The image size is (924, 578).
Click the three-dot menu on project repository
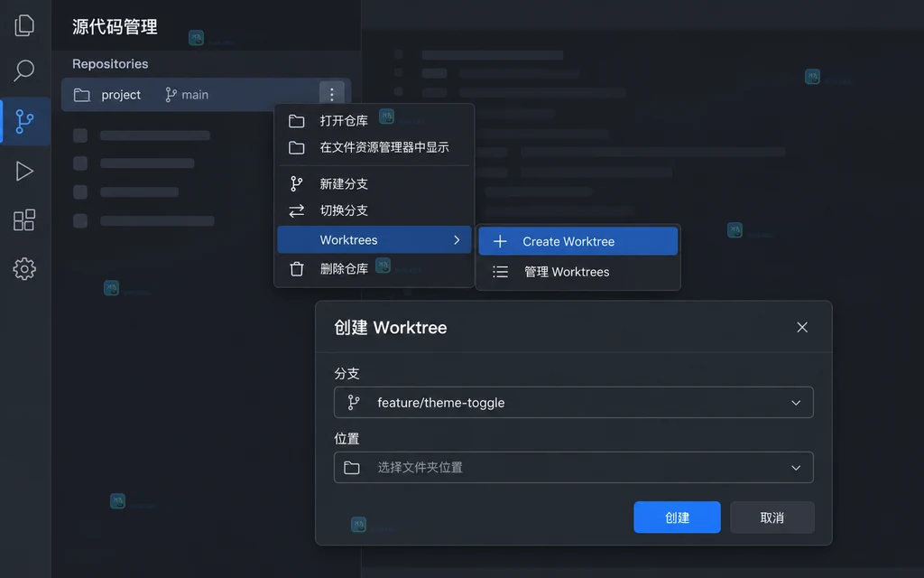coord(332,94)
